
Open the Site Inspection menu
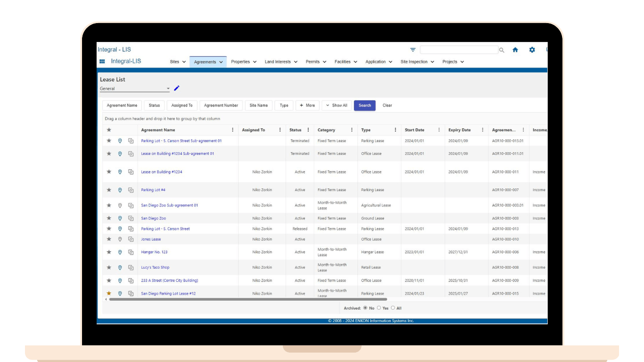(x=417, y=62)
